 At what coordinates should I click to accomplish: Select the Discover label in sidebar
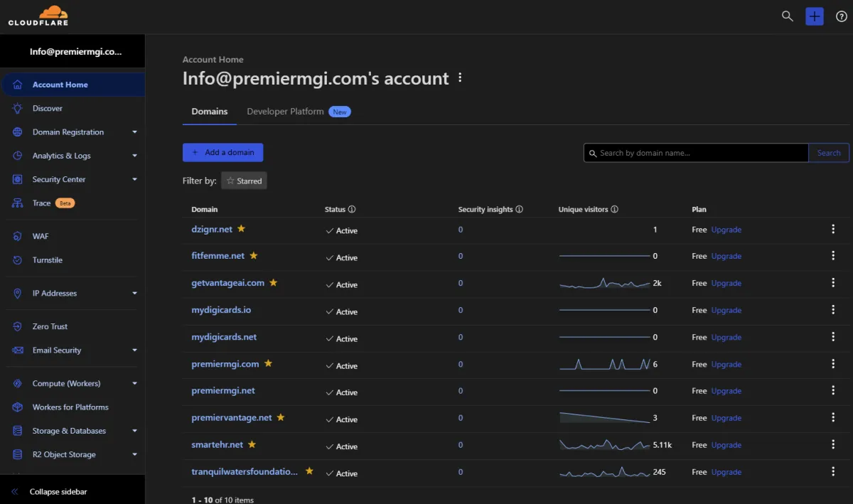click(x=48, y=108)
